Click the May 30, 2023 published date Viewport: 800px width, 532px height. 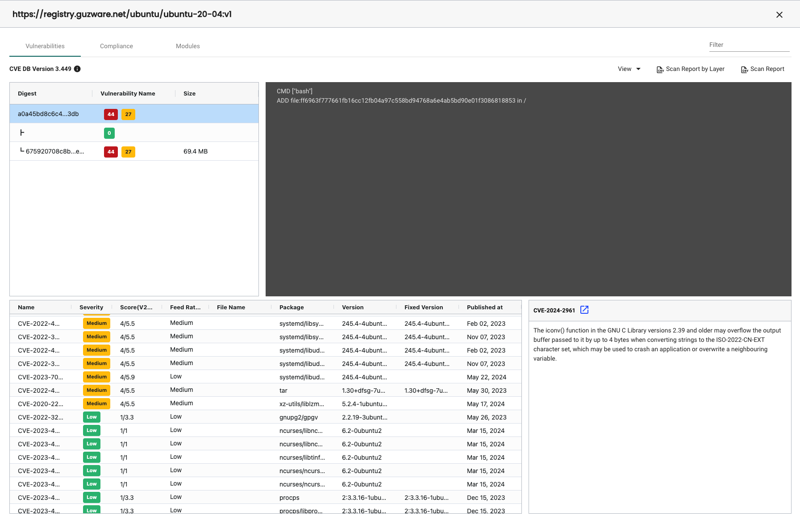[487, 391]
